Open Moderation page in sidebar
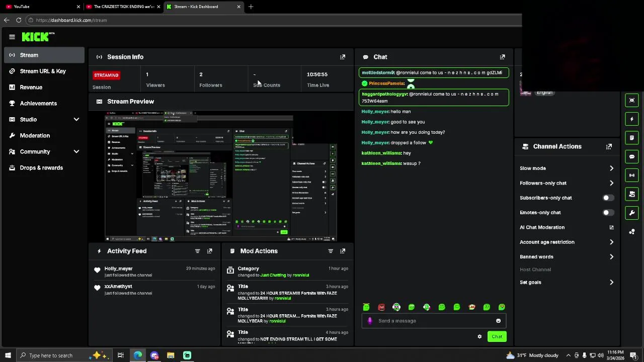644x362 pixels. tap(44, 135)
